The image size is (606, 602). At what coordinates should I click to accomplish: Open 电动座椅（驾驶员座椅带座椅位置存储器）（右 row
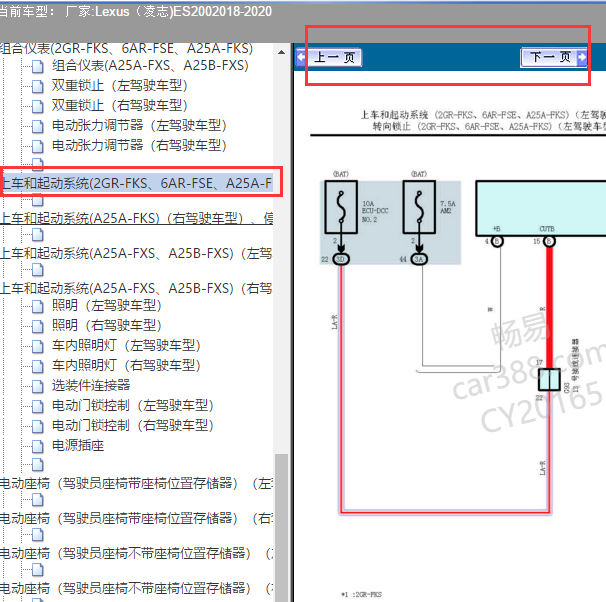click(x=136, y=518)
